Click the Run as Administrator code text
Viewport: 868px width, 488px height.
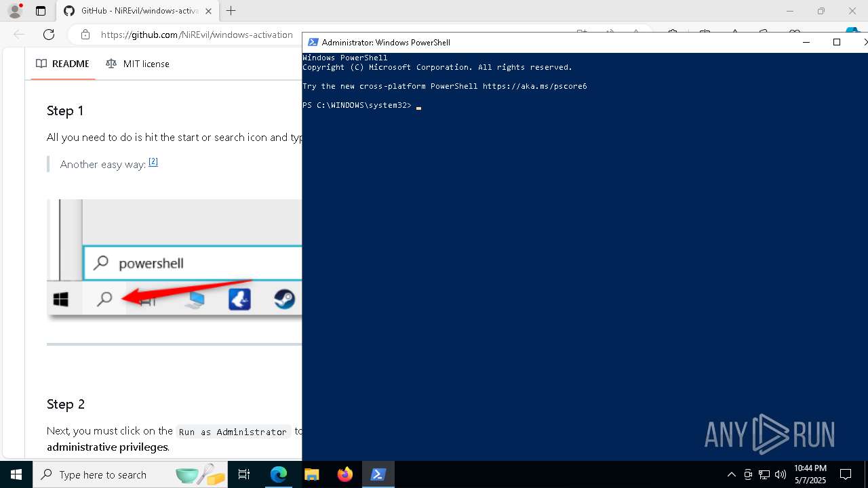click(233, 432)
